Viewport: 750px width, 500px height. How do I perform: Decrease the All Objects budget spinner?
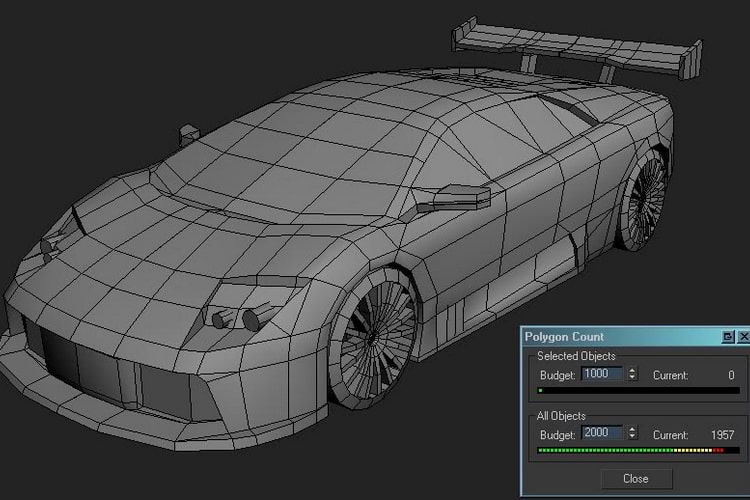click(632, 438)
